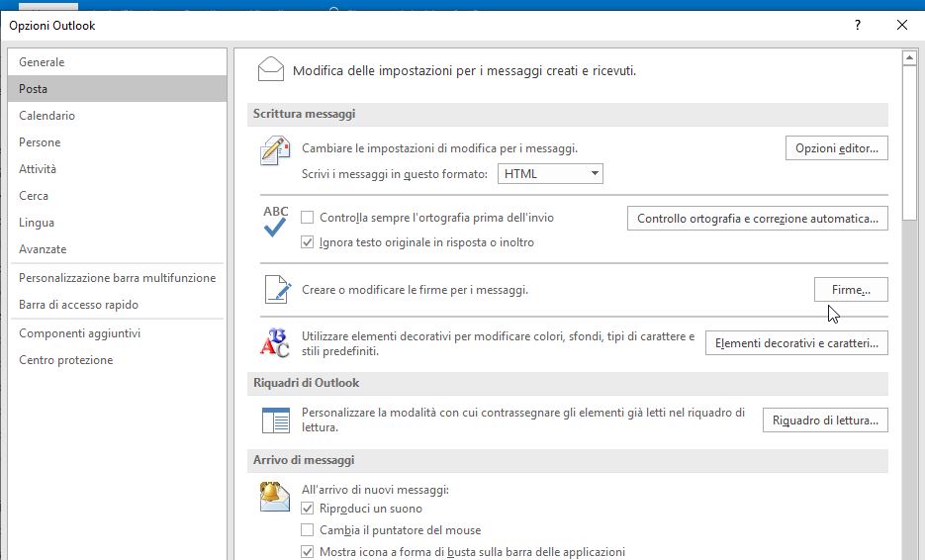Select the Avanzate category
The height and width of the screenshot is (560, 925).
[118, 249]
